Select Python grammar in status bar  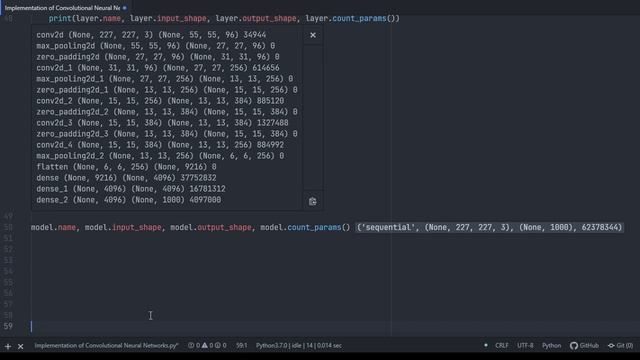(x=551, y=346)
